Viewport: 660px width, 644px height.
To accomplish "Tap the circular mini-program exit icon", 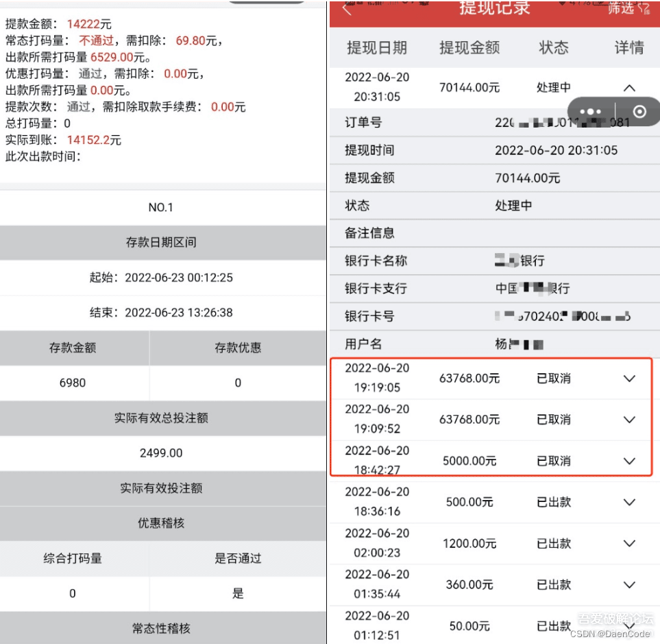I will (639, 111).
